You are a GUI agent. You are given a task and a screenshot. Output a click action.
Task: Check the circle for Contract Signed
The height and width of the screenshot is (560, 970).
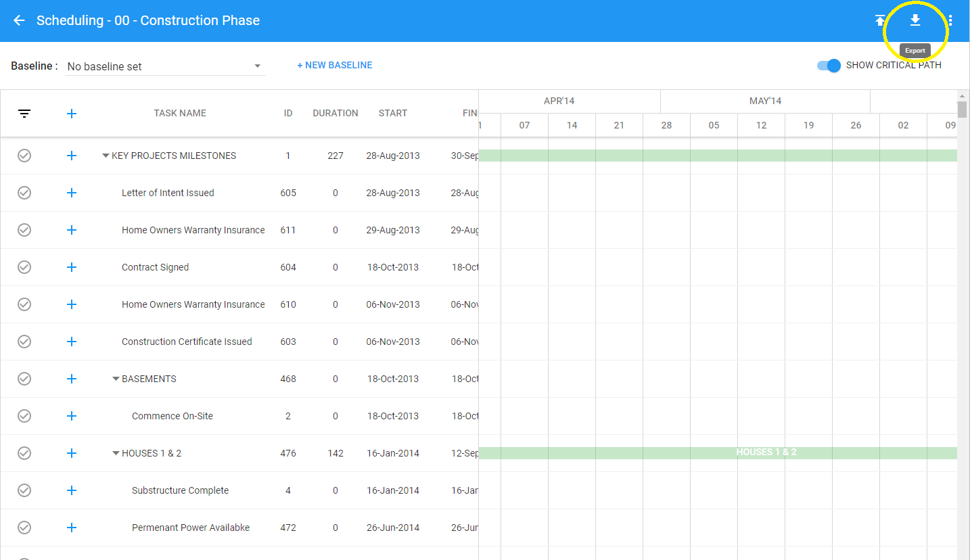pos(24,267)
